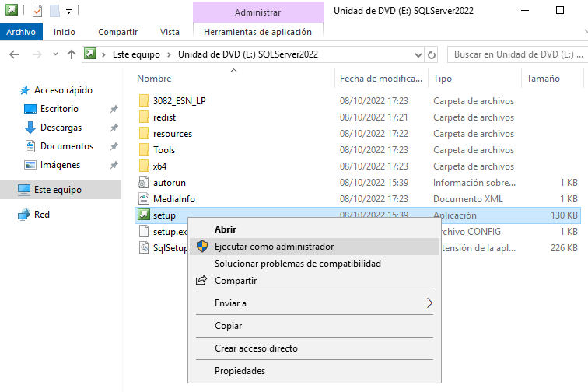Click the Administrar contextual tab header

pos(257,12)
